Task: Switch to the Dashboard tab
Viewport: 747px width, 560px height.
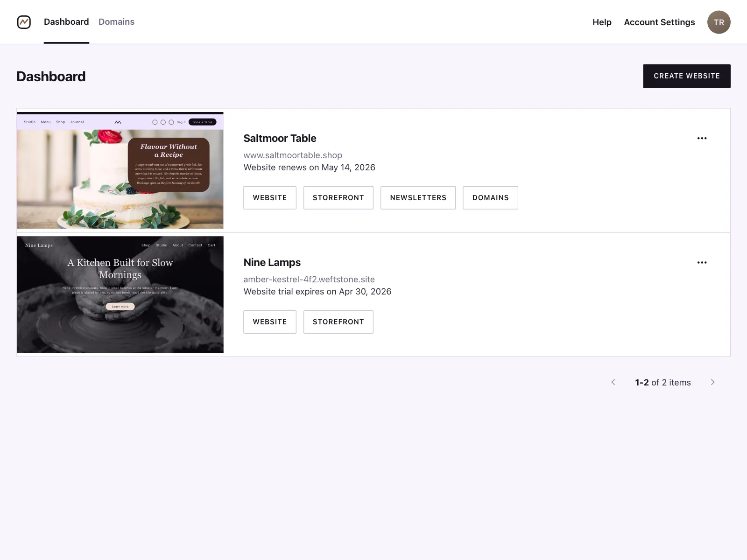Action: point(66,22)
